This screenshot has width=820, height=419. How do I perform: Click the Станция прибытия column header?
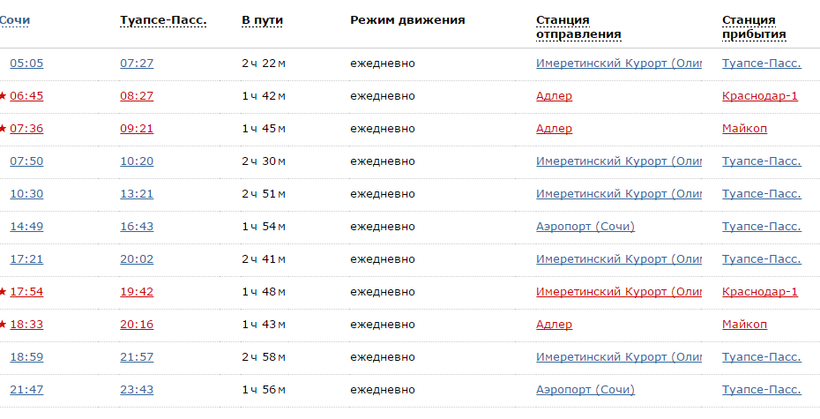[x=753, y=27]
